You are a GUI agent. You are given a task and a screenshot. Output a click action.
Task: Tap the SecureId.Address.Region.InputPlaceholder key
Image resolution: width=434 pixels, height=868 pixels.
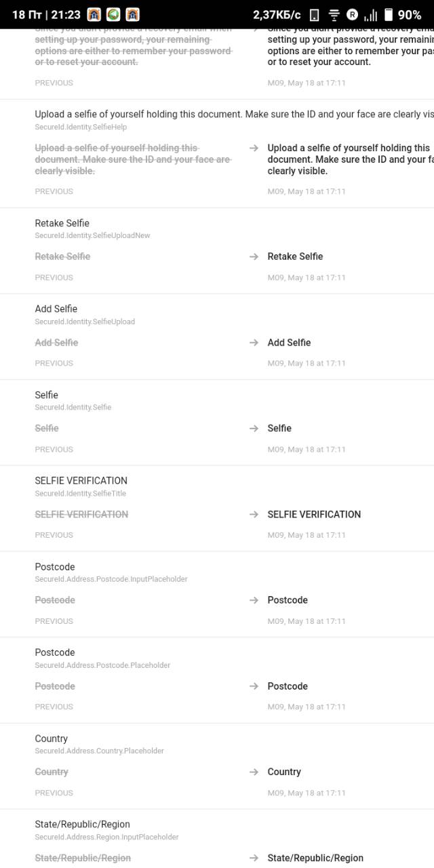(106, 837)
